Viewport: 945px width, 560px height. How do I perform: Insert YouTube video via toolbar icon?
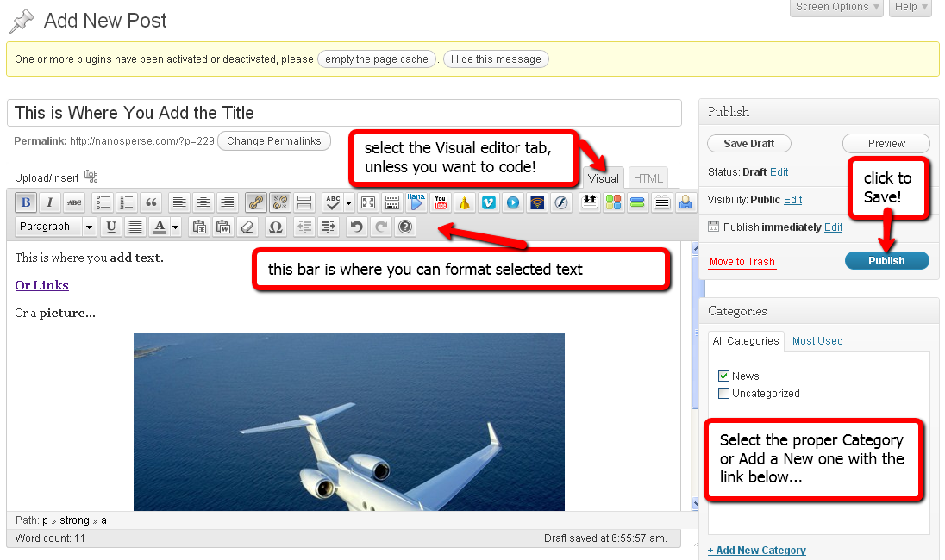[441, 202]
